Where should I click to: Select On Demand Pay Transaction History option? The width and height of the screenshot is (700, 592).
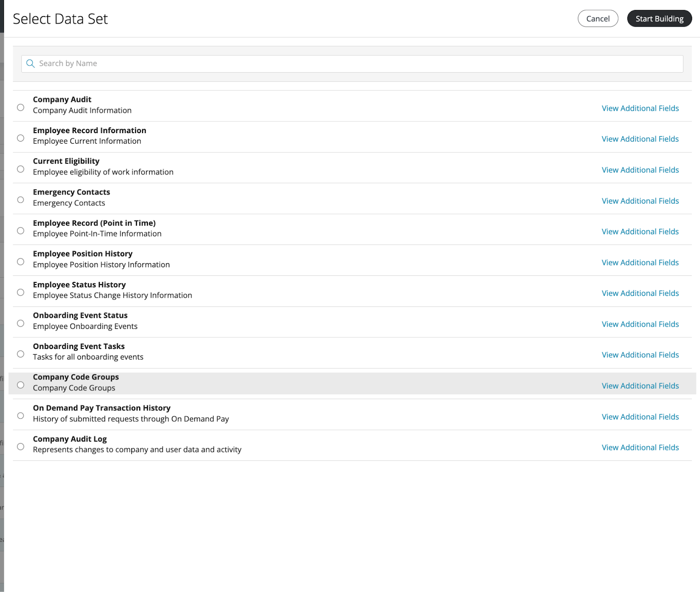(x=21, y=416)
